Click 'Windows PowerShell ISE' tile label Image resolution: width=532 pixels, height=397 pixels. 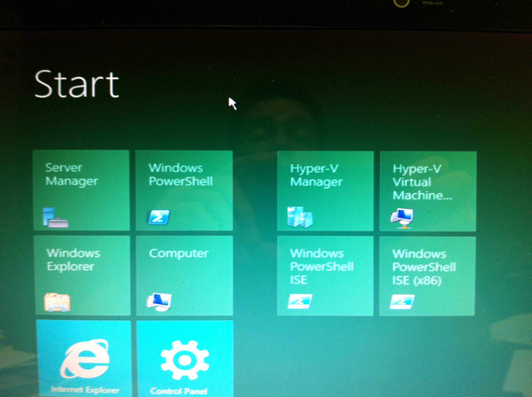tap(322, 267)
